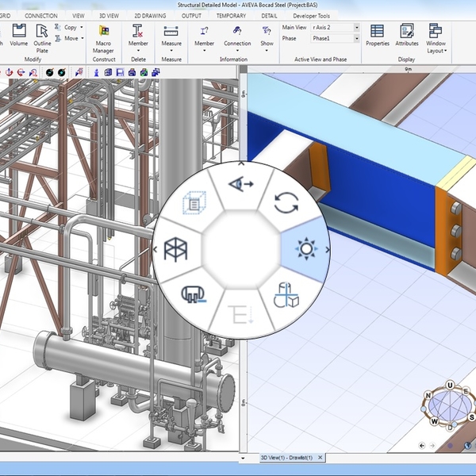The height and width of the screenshot is (476, 476).
Task: Click the S direction on view compass
Action: click(471, 417)
